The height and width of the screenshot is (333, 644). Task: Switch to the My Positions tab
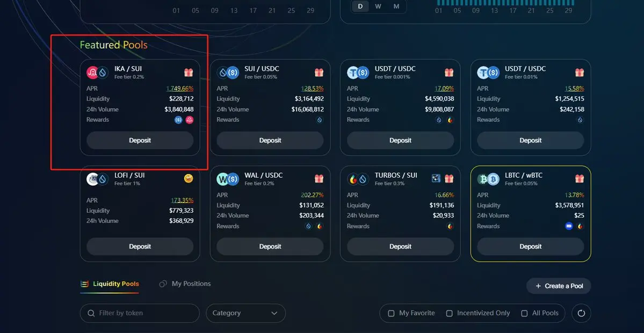pos(185,284)
